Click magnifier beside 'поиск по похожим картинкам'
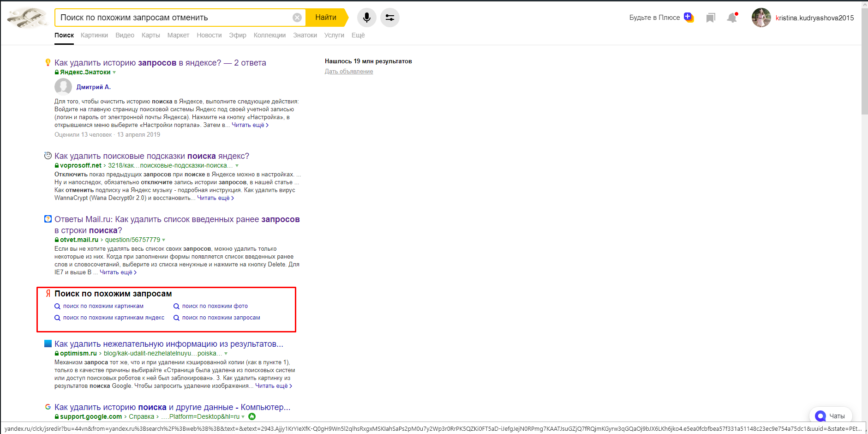This screenshot has height=434, width=868. [57, 306]
